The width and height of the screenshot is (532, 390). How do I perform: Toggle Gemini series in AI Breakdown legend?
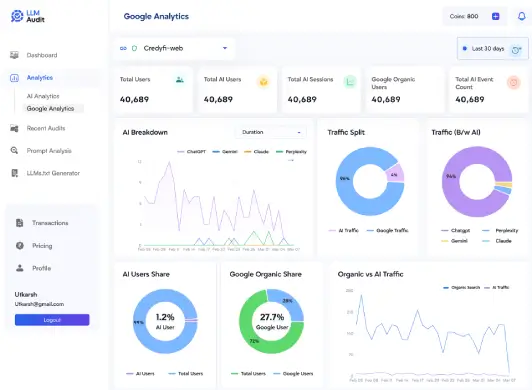(x=225, y=152)
